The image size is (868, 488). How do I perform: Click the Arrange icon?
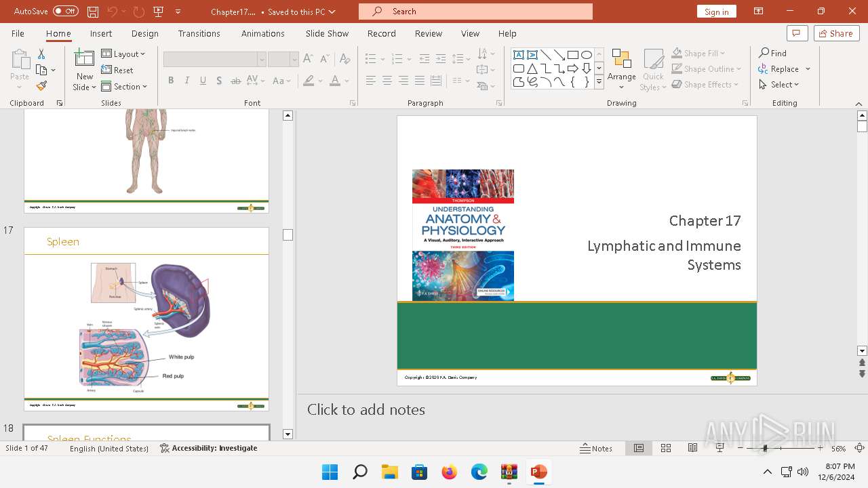pyautogui.click(x=621, y=60)
